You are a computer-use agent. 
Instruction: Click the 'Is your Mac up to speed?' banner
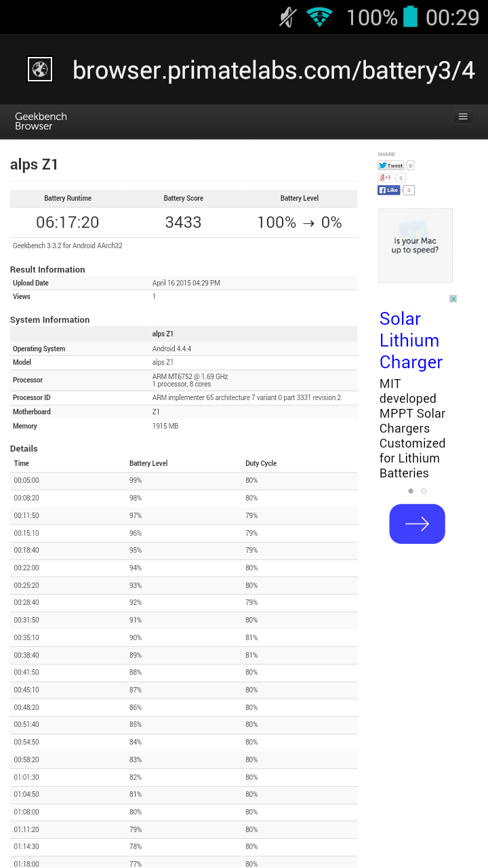click(x=415, y=245)
